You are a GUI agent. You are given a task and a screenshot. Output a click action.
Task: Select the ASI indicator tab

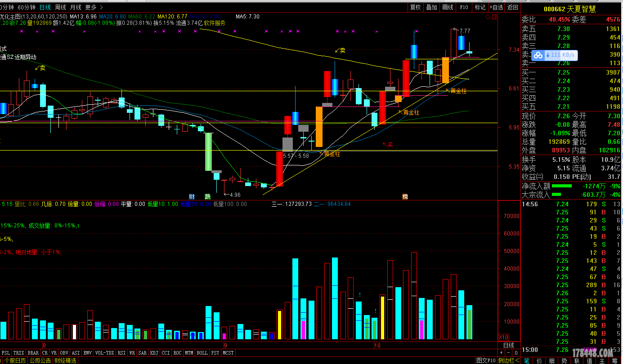[76, 353]
